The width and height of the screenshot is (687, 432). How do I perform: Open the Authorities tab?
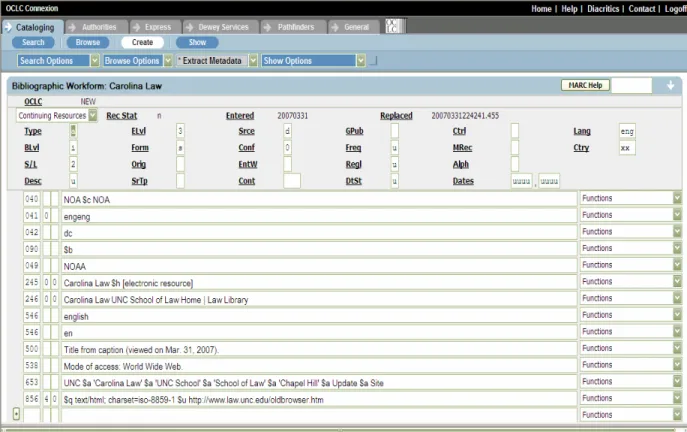pyautogui.click(x=97, y=27)
